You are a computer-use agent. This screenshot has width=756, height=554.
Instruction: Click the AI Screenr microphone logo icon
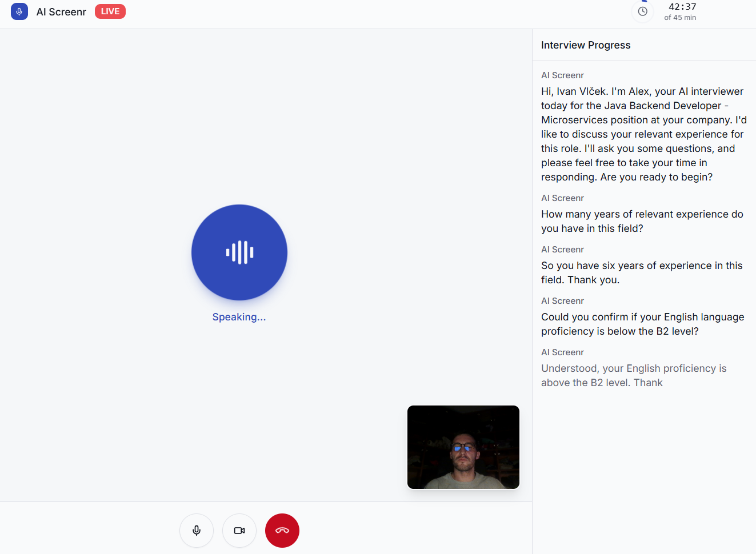click(19, 11)
